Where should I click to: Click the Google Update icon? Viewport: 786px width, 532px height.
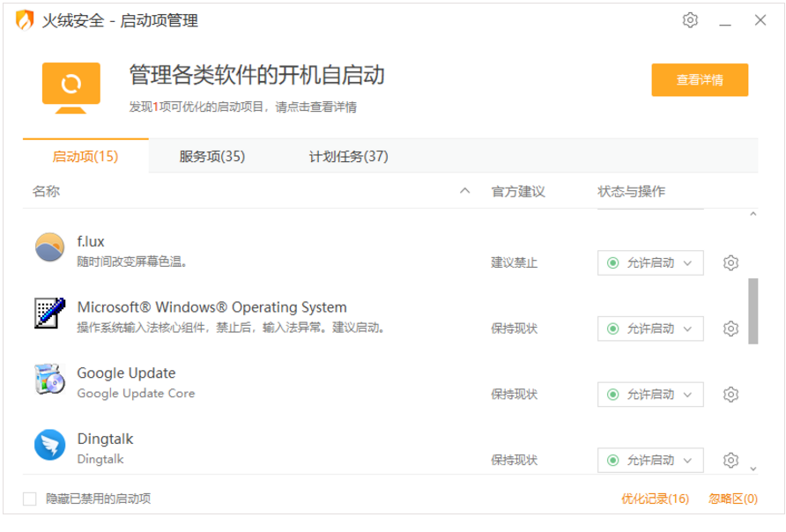click(50, 379)
